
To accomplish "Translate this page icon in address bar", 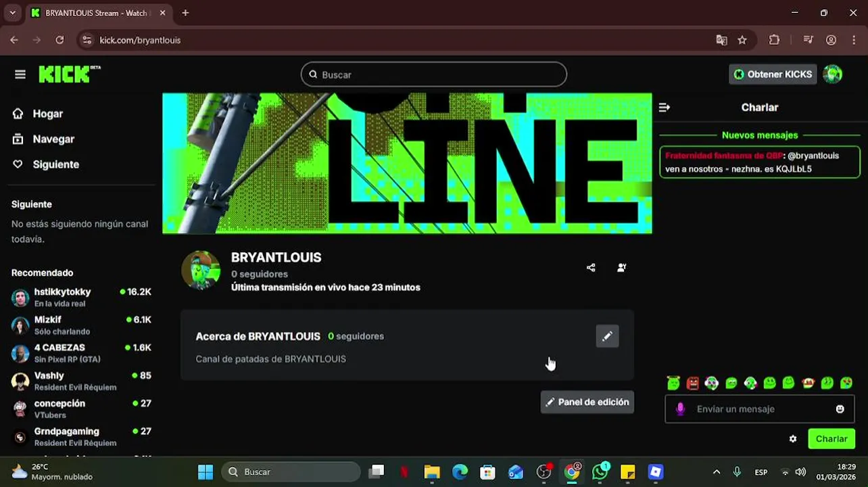I will tap(721, 40).
